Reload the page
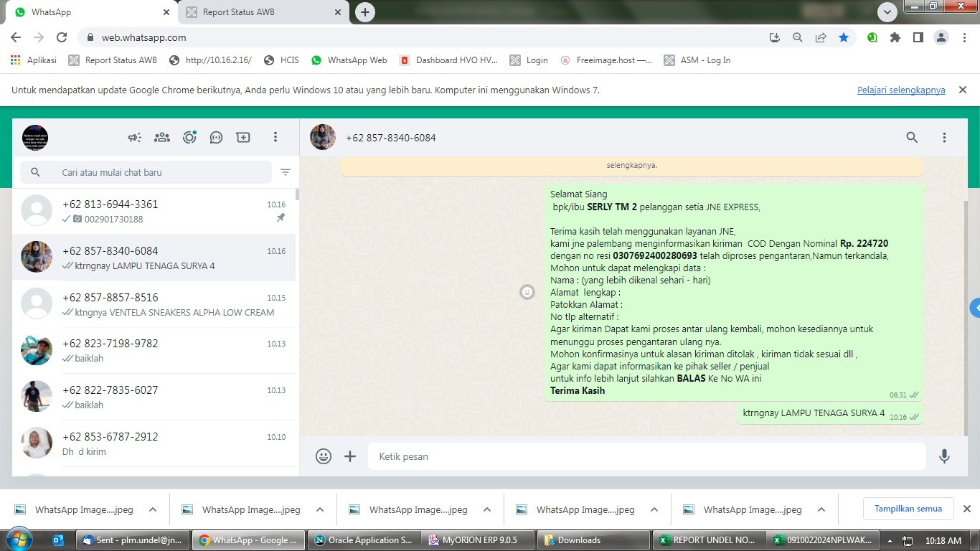 point(62,37)
